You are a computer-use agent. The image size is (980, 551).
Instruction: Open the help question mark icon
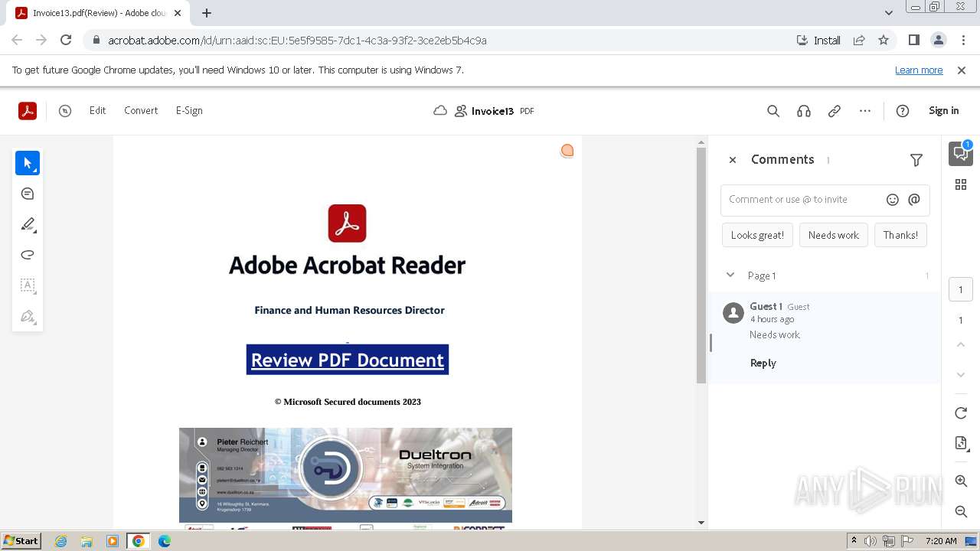[x=903, y=111]
